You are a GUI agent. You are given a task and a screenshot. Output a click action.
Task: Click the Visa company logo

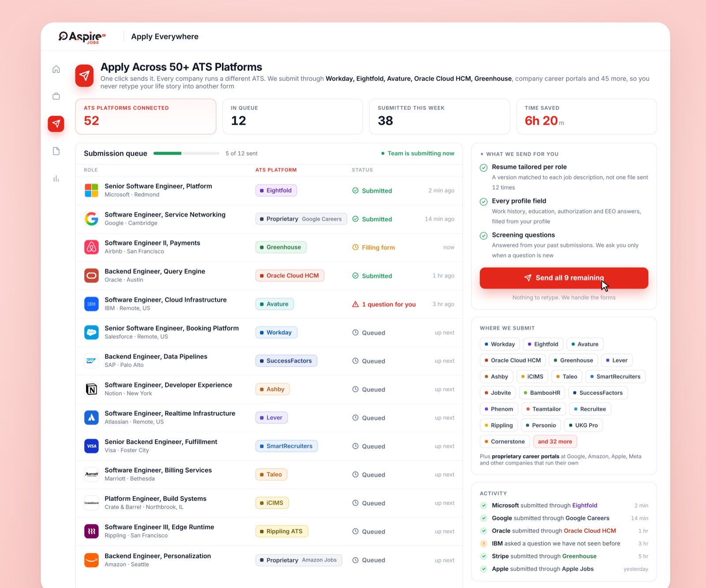(91, 446)
